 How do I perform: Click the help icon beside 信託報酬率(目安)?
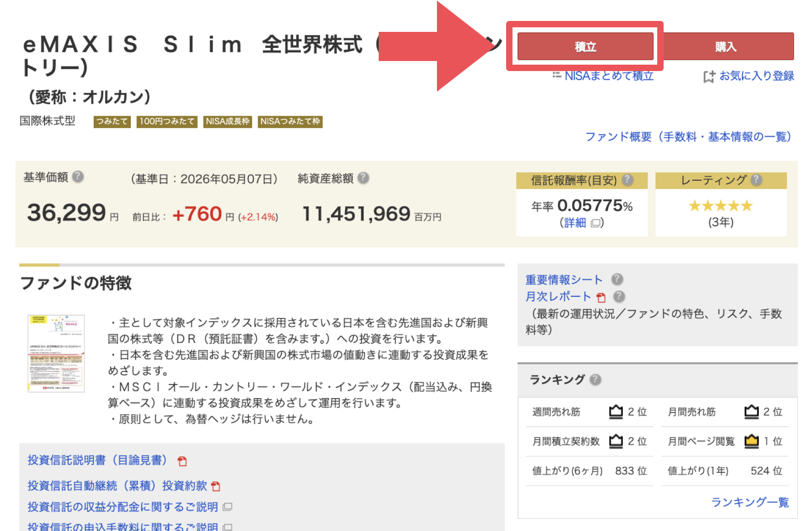pos(627,180)
